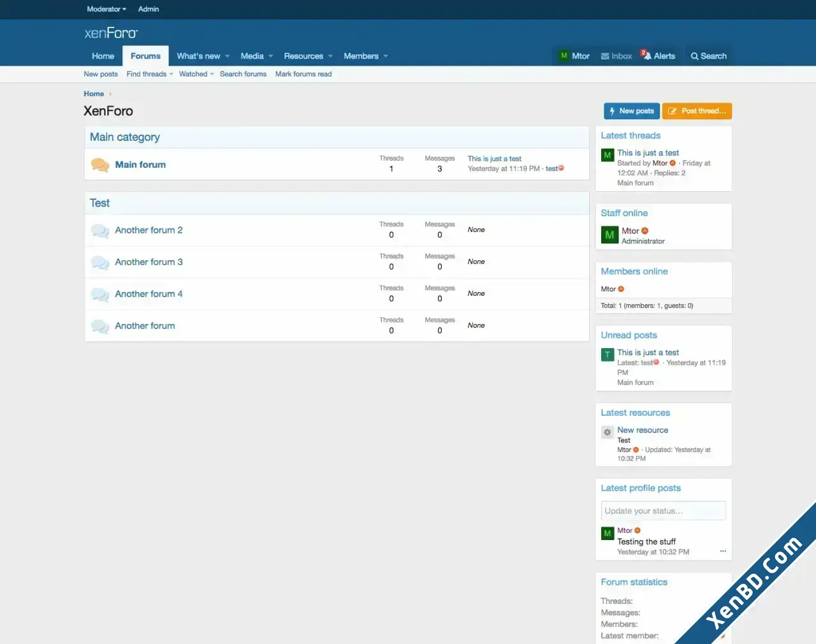Click Mtor avatar in Latest threads
816x644 pixels.
click(x=608, y=155)
